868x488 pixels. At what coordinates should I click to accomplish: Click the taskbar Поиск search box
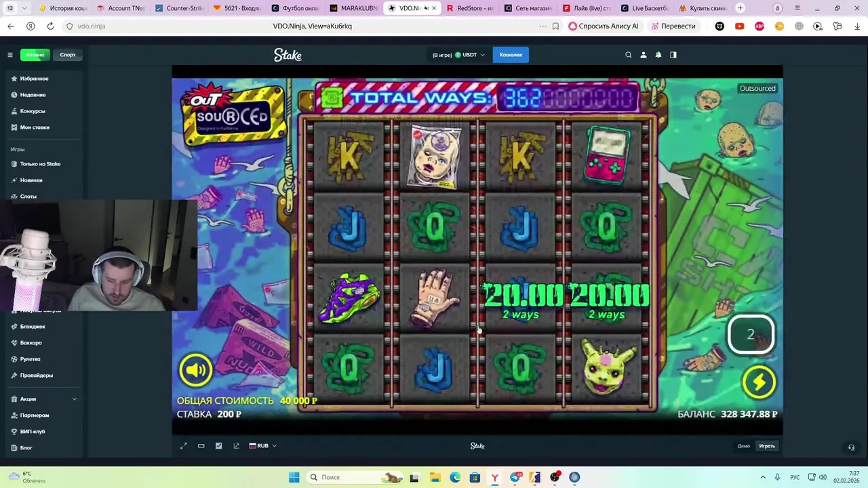tap(355, 477)
